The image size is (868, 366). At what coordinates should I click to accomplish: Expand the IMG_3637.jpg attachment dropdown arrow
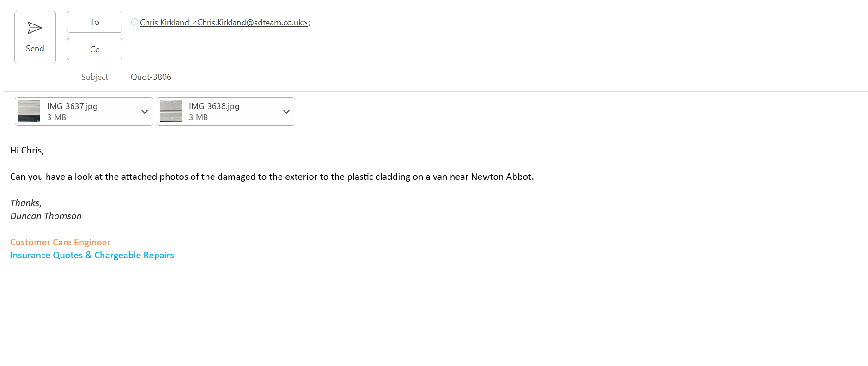pos(145,112)
